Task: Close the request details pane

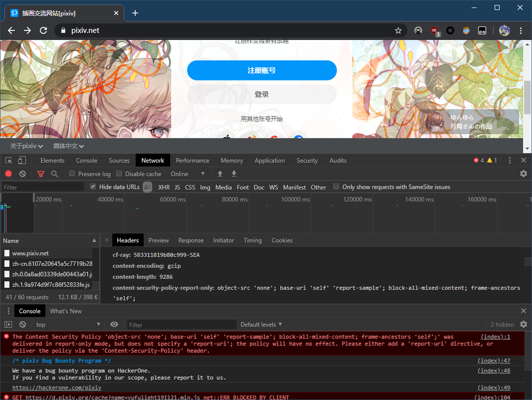Action: [x=107, y=240]
